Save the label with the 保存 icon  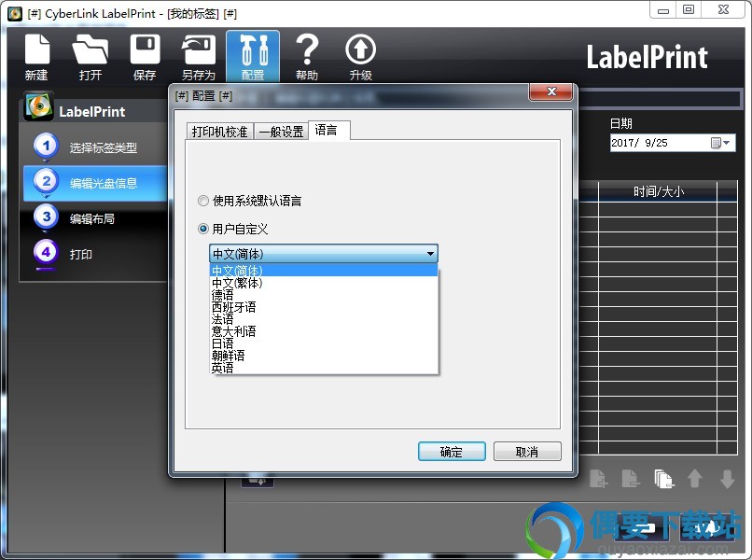click(145, 57)
